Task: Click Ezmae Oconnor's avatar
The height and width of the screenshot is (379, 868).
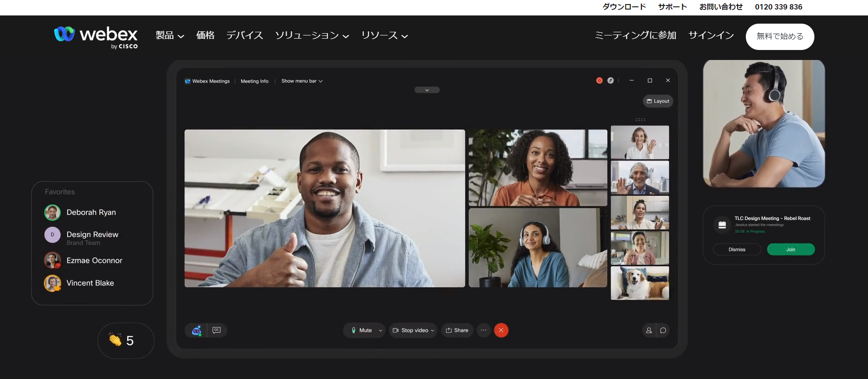Action: click(52, 260)
